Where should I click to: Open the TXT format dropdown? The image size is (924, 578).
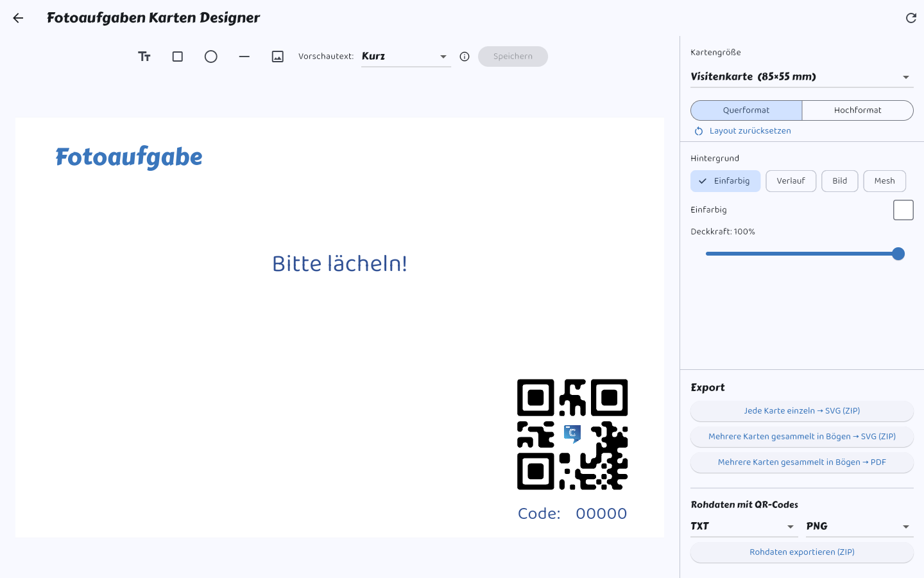tap(744, 527)
